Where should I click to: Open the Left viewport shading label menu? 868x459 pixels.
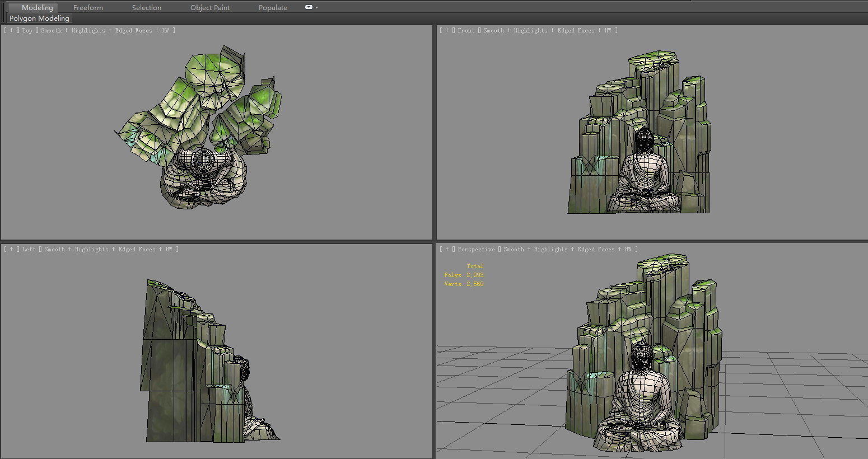click(x=108, y=249)
